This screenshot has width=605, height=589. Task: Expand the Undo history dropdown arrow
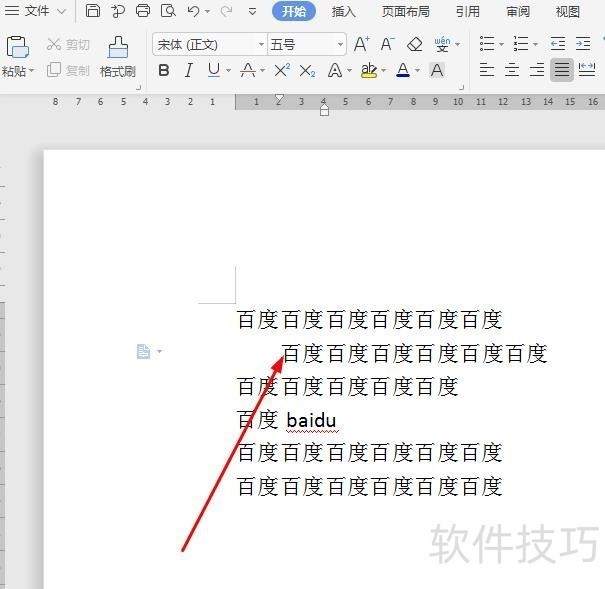coord(207,12)
